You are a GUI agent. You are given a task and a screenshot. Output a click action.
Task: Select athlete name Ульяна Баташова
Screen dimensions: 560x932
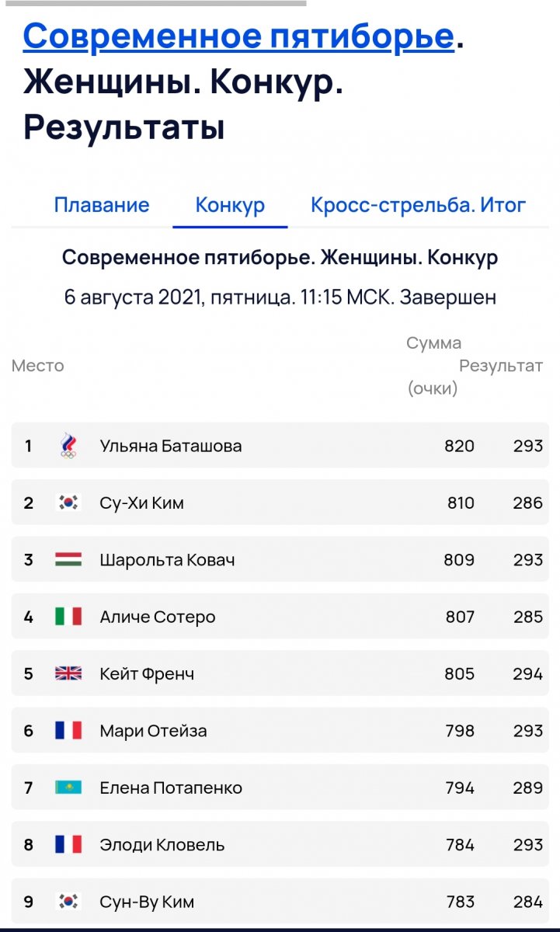tap(171, 446)
